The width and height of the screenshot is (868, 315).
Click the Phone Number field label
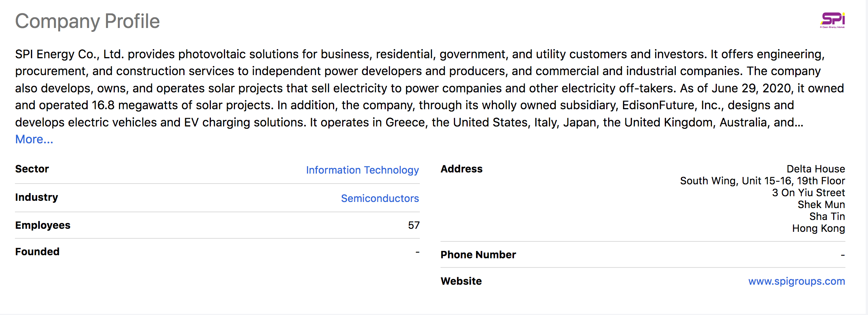pos(478,255)
